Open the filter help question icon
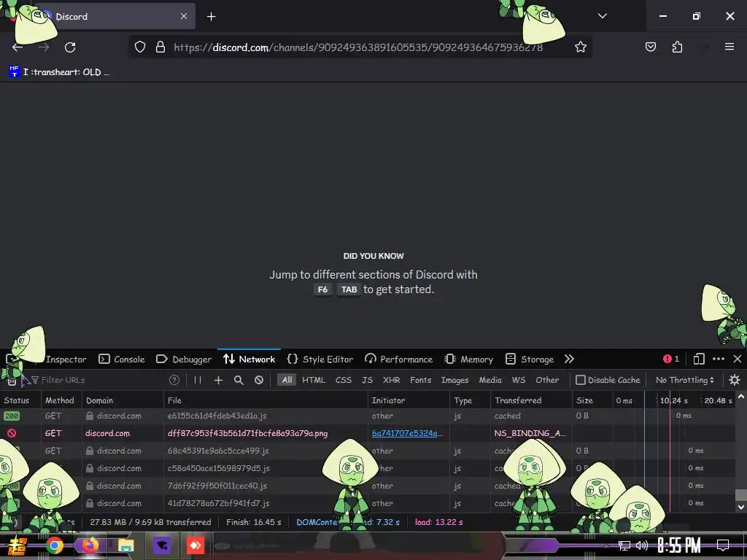Image resolution: width=747 pixels, height=560 pixels. [174, 380]
